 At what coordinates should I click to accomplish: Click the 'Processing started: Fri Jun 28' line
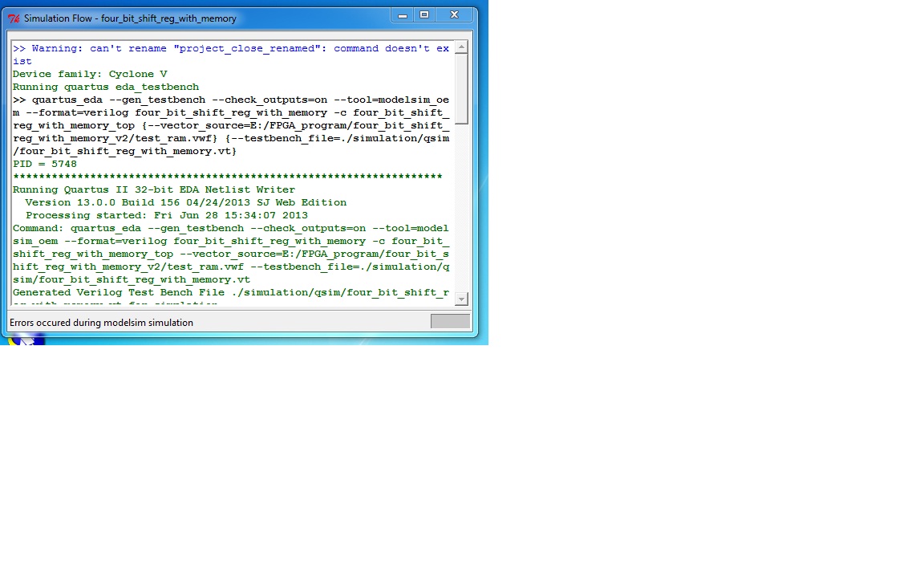(x=167, y=216)
